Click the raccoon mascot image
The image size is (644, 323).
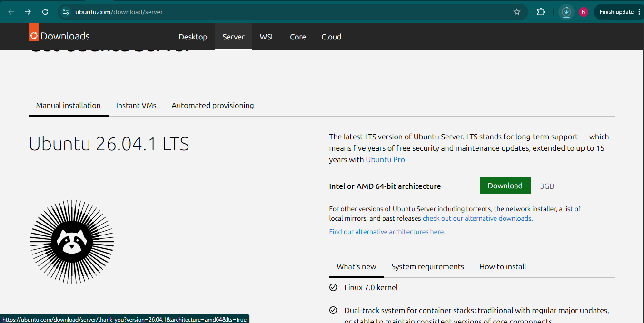72,242
